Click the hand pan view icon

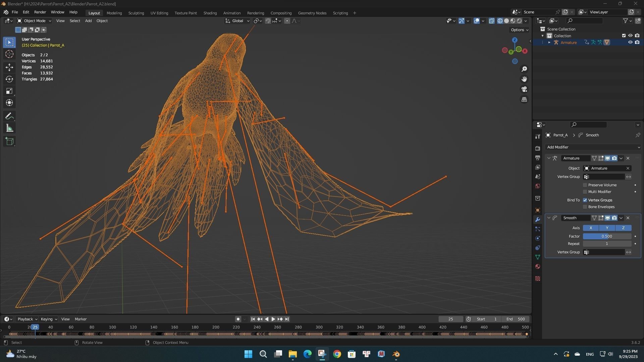(x=524, y=79)
